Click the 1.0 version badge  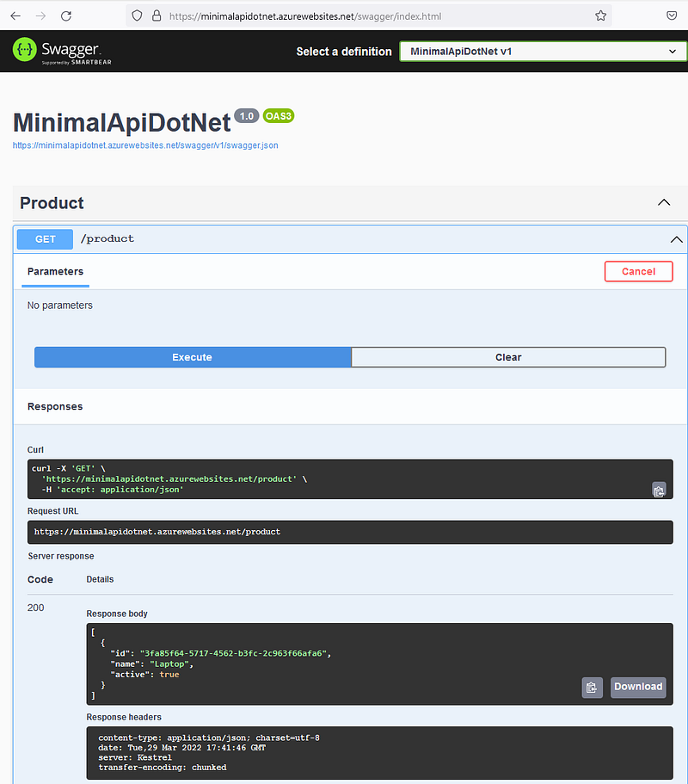tap(246, 116)
